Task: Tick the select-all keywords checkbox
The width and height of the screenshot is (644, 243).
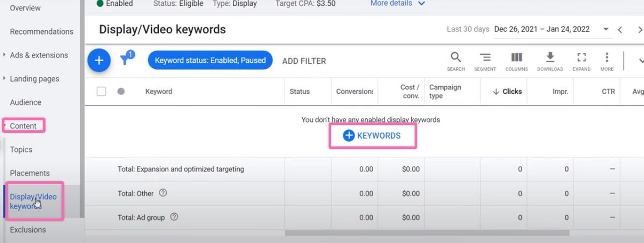Action: [101, 91]
